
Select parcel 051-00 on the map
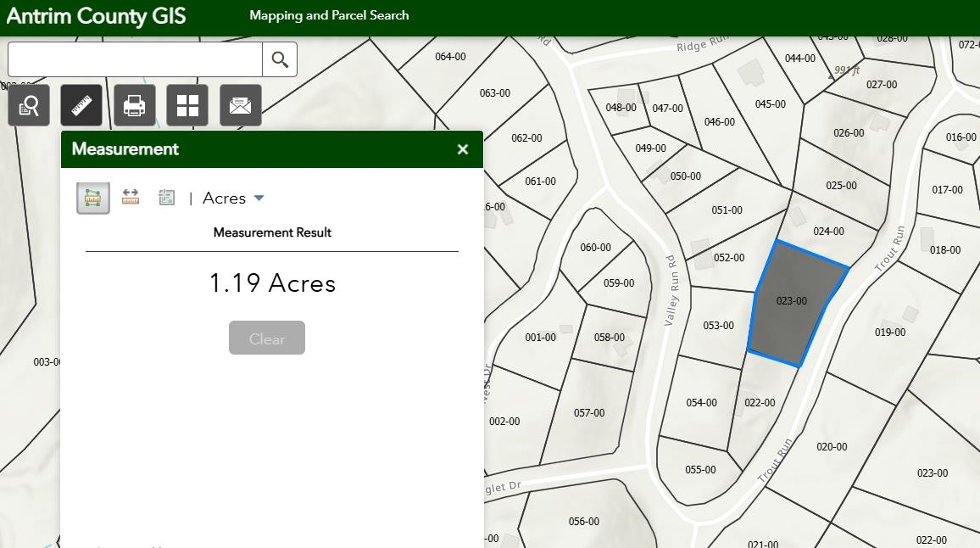tap(727, 210)
